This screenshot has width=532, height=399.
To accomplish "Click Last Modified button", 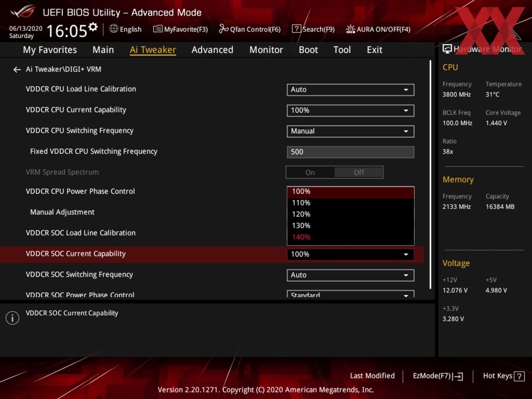I will pyautogui.click(x=372, y=376).
